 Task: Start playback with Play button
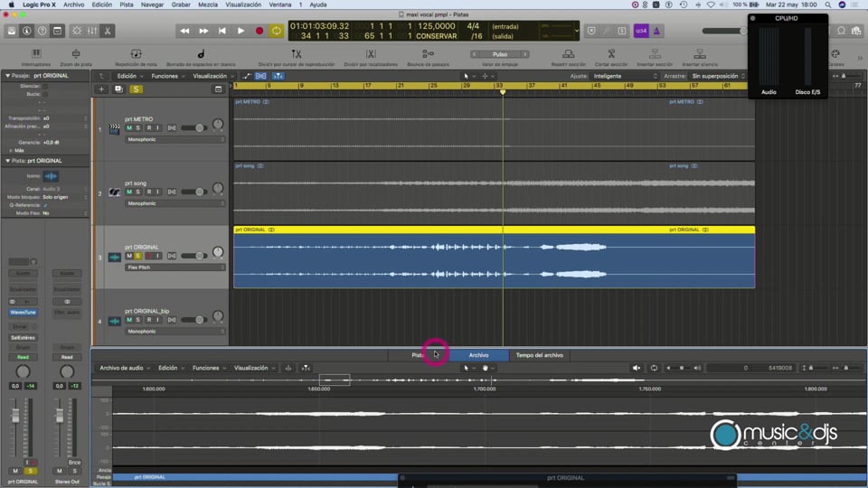pyautogui.click(x=241, y=31)
